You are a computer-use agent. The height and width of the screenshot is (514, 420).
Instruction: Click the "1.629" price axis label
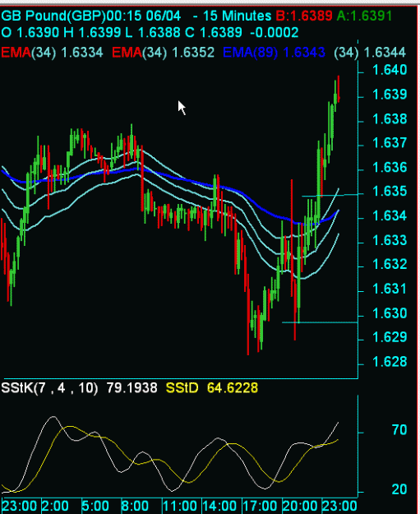pos(390,337)
